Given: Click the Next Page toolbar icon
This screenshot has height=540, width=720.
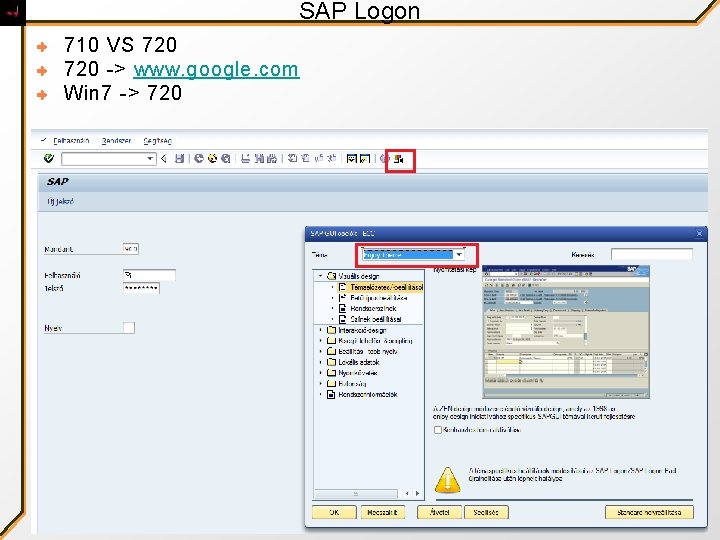Looking at the screenshot, I should pos(319,159).
